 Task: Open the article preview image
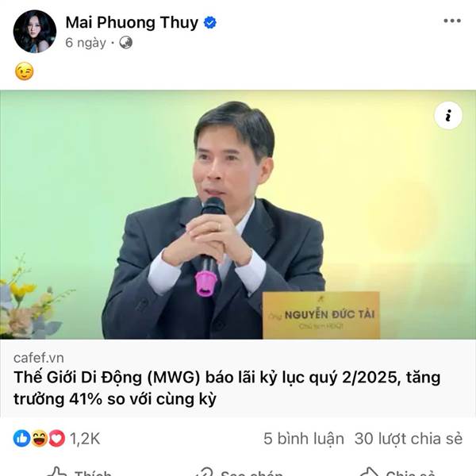tap(238, 215)
